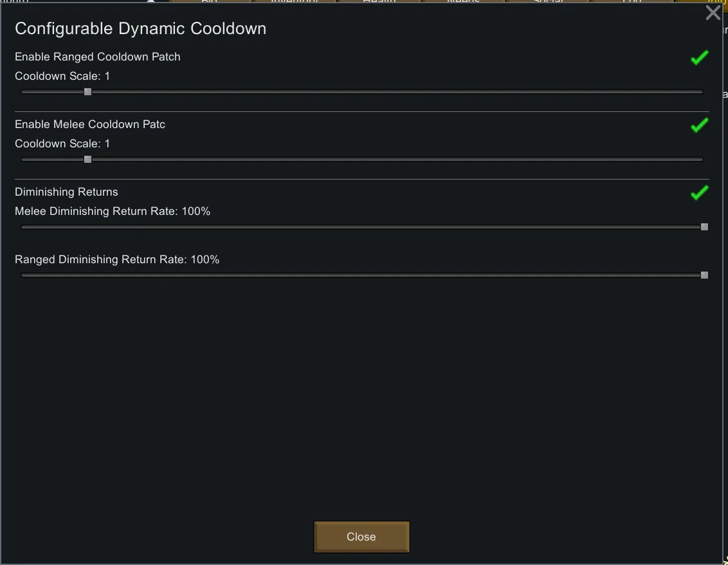
Task: Untick the Melee Cooldown Patch green checkmark
Action: click(x=699, y=125)
